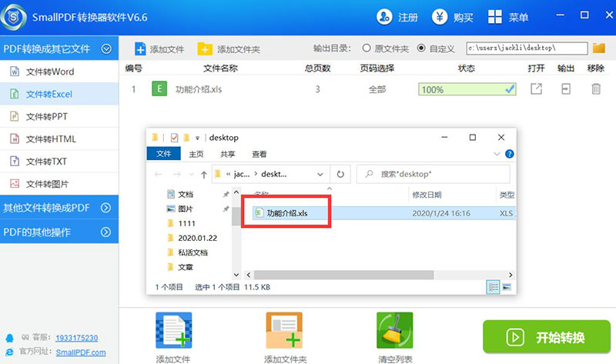The image size is (616, 364).
Task: Open the 购买 purchase option
Action: pyautogui.click(x=453, y=17)
